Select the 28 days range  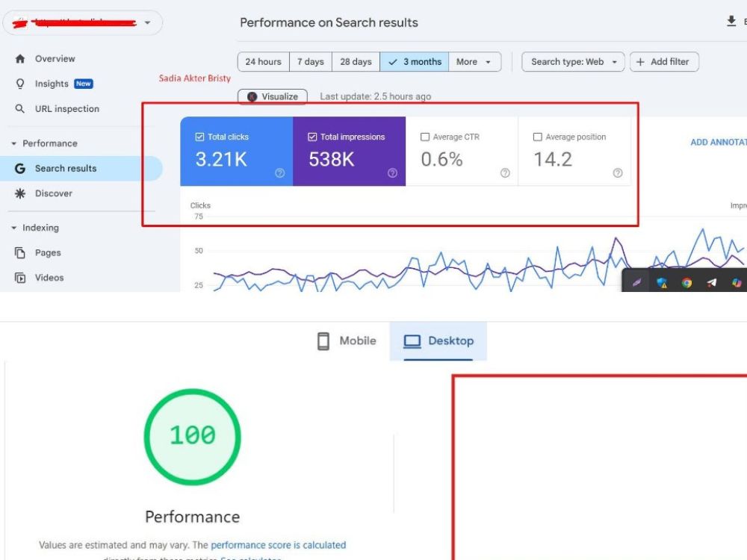[356, 62]
